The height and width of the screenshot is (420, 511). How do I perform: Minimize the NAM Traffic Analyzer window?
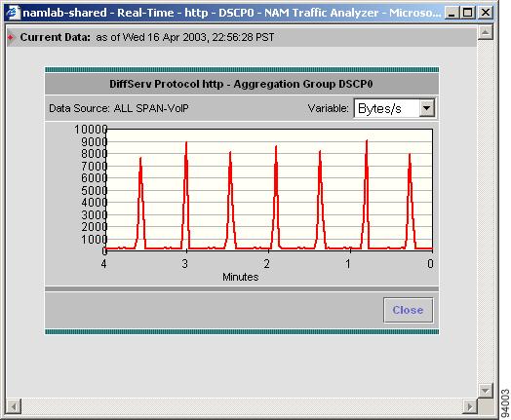pyautogui.click(x=452, y=13)
